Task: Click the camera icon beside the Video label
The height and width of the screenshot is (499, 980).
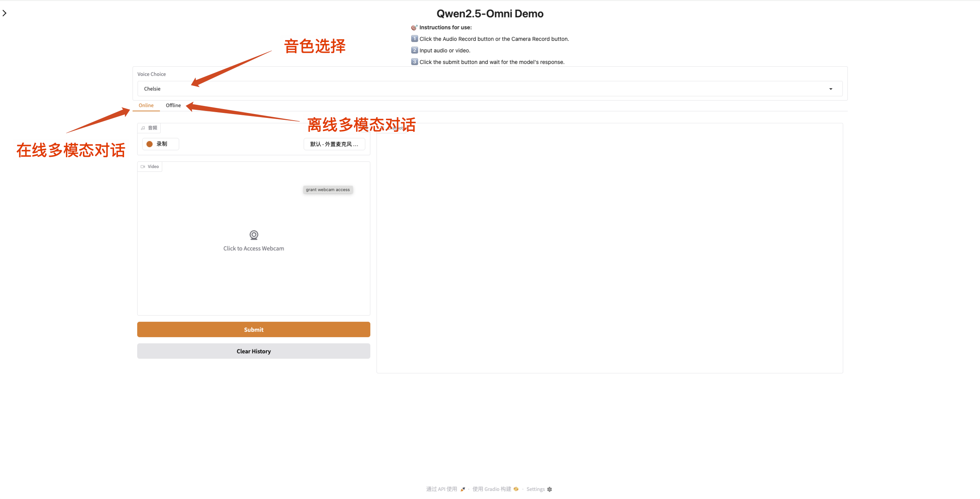Action: (x=143, y=167)
